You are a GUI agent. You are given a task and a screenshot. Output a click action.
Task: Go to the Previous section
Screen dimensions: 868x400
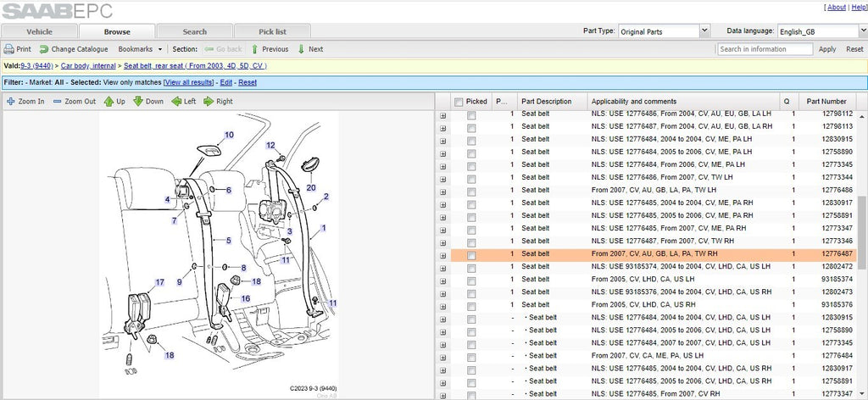[270, 49]
